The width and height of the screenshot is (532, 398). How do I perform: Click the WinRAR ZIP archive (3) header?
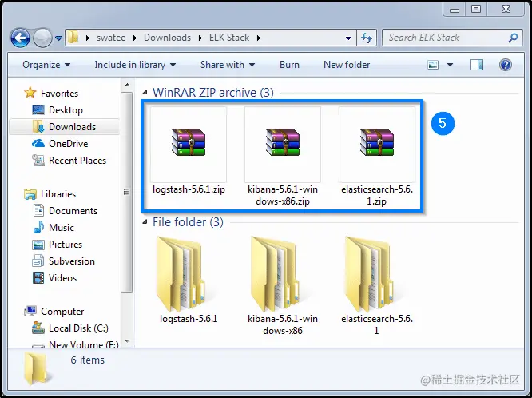pyautogui.click(x=212, y=93)
